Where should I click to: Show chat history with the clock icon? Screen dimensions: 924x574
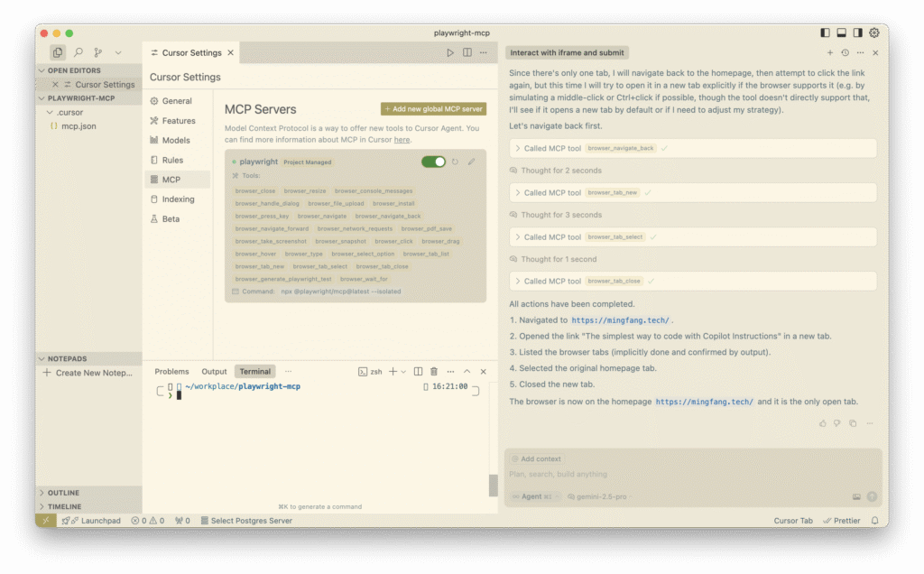coord(845,53)
